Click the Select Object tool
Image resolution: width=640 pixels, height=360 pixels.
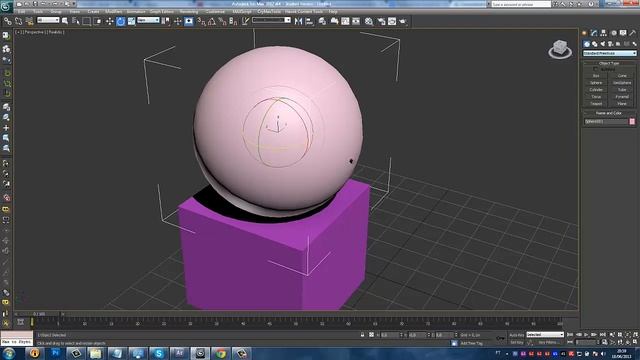65,21
